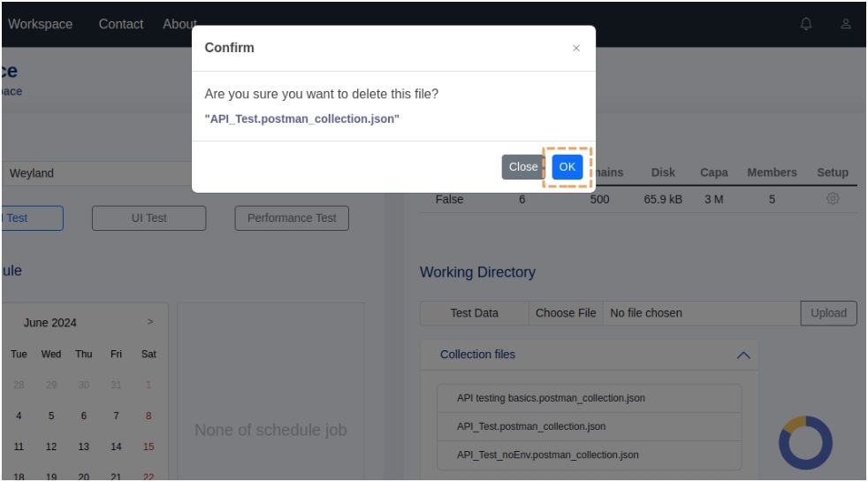Screen dimensions: 868x482
Task: Open the user profile icon
Action: pos(846,24)
